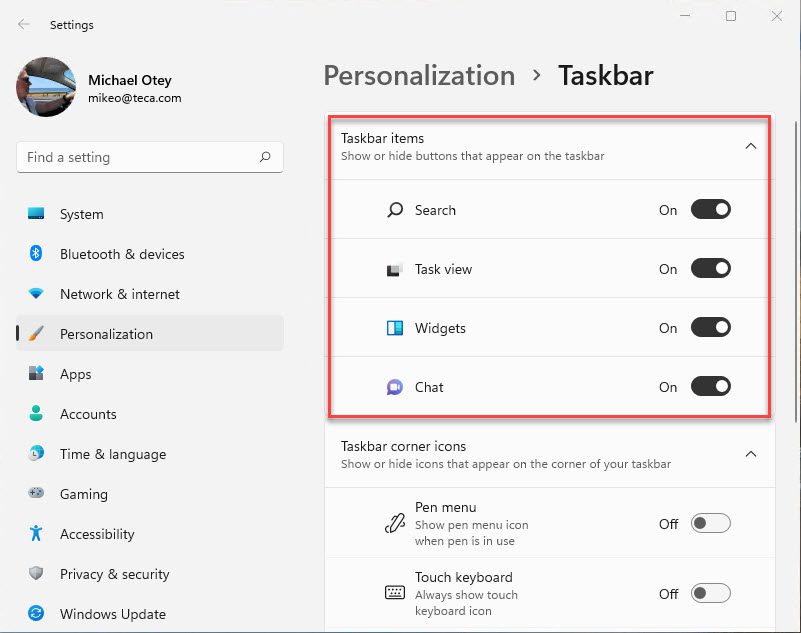Click the back arrow beside Settings
The height and width of the screenshot is (633, 801).
point(23,24)
